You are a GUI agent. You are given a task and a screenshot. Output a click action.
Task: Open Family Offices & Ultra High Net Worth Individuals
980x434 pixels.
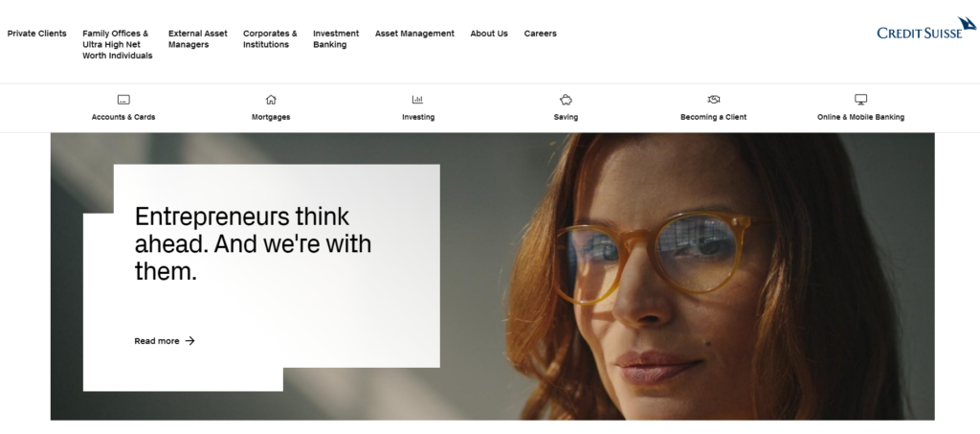click(117, 44)
